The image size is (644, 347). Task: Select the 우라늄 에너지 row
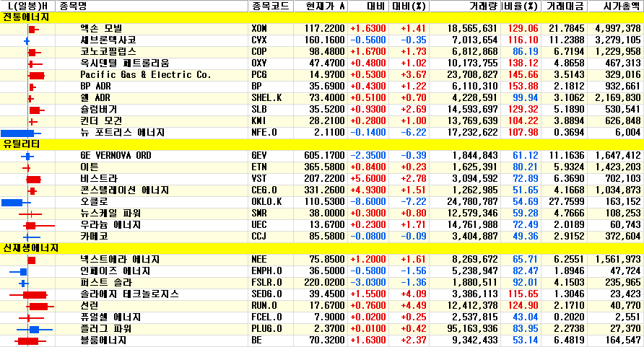[115, 225]
